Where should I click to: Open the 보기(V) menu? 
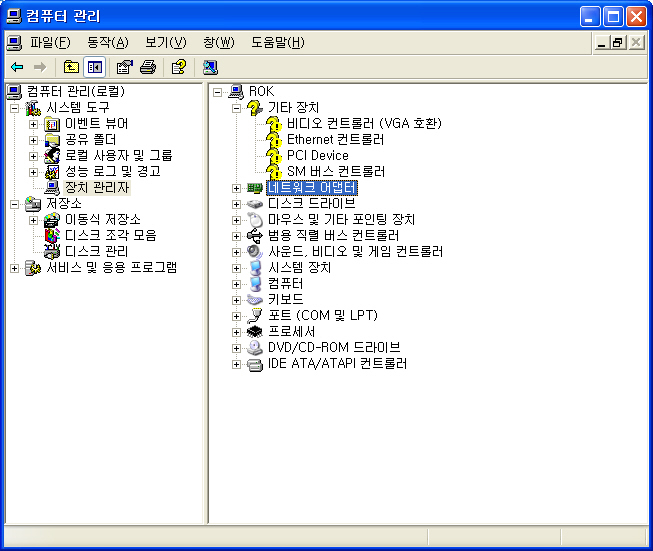(166, 42)
